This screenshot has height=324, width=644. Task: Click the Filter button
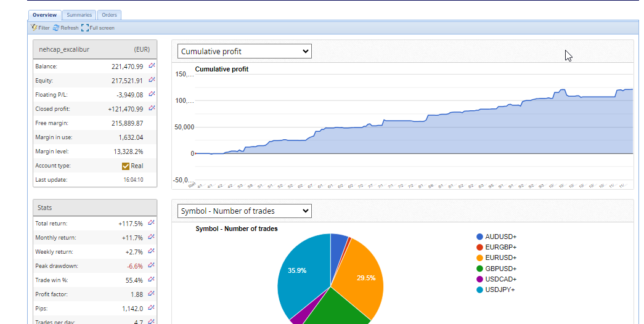(x=41, y=28)
